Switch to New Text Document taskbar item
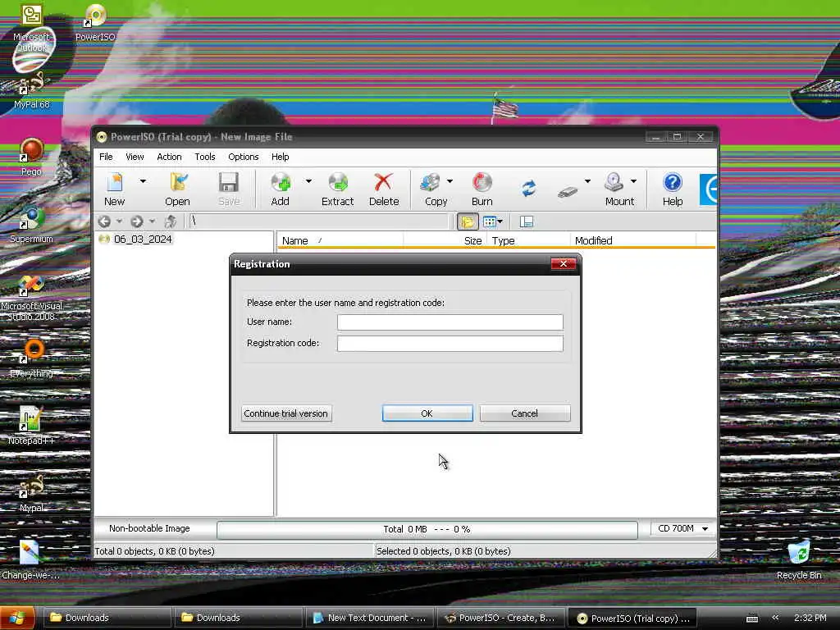The width and height of the screenshot is (840, 630). [x=370, y=618]
